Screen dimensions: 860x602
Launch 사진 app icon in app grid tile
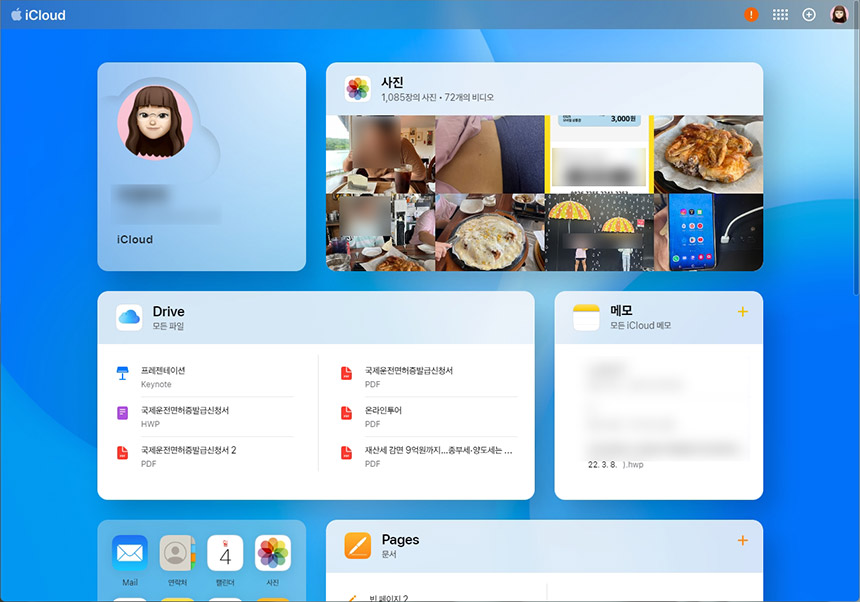point(273,553)
